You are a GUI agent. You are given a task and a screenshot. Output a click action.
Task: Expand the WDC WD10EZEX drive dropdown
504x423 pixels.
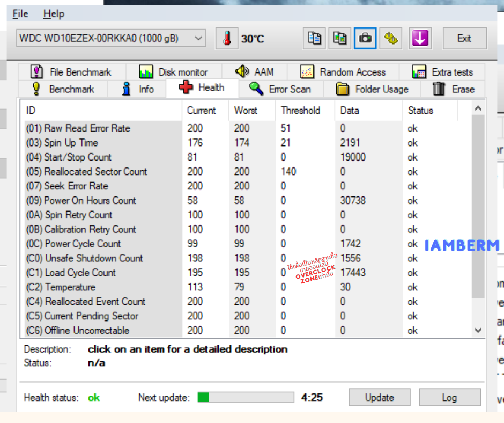(x=199, y=39)
